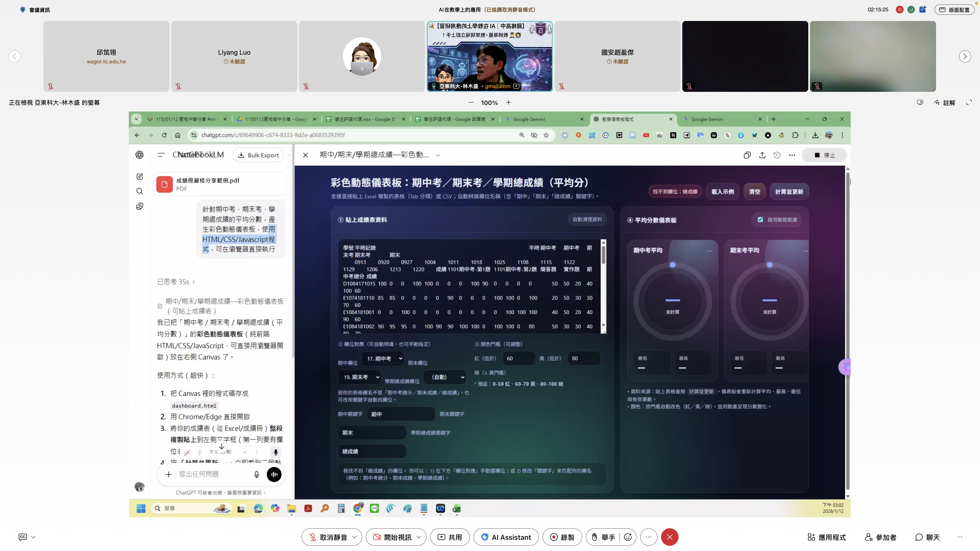Open the 學期總成績欄位 (自動) dropdown

point(444,377)
